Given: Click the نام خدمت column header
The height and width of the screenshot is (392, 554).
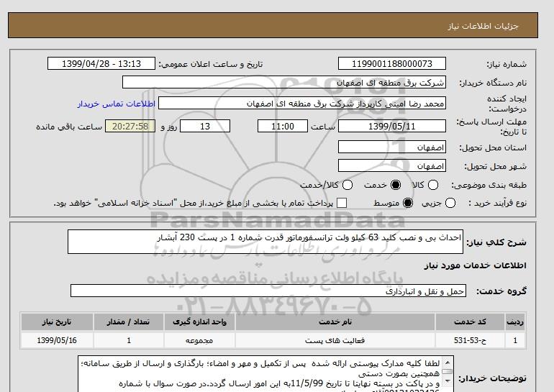Looking at the screenshot, I should tap(335, 322).
